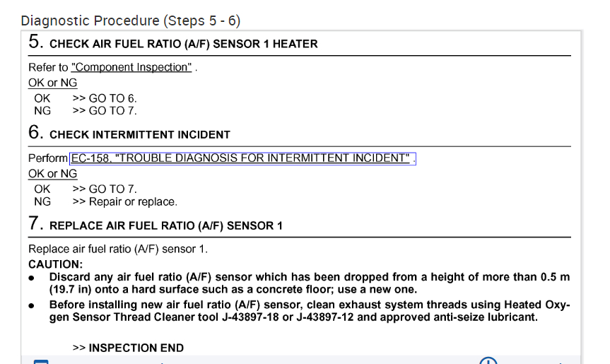Click "OK or NG" under step 6
The height and width of the screenshot is (364, 610).
(x=53, y=174)
